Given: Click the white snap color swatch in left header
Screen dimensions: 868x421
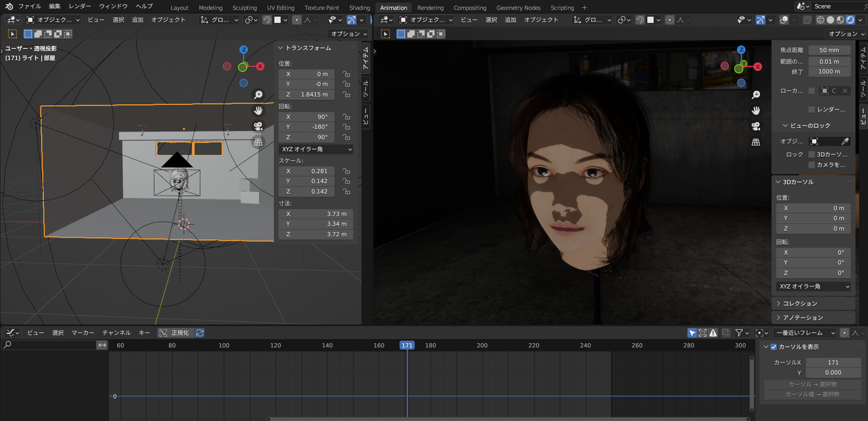Looking at the screenshot, I should [278, 20].
